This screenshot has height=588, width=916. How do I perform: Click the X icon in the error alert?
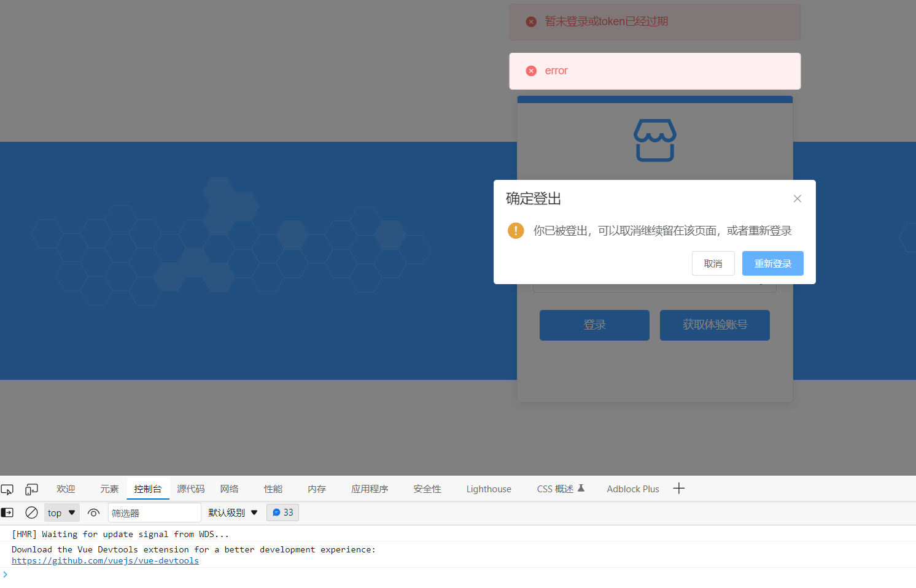pyautogui.click(x=531, y=71)
